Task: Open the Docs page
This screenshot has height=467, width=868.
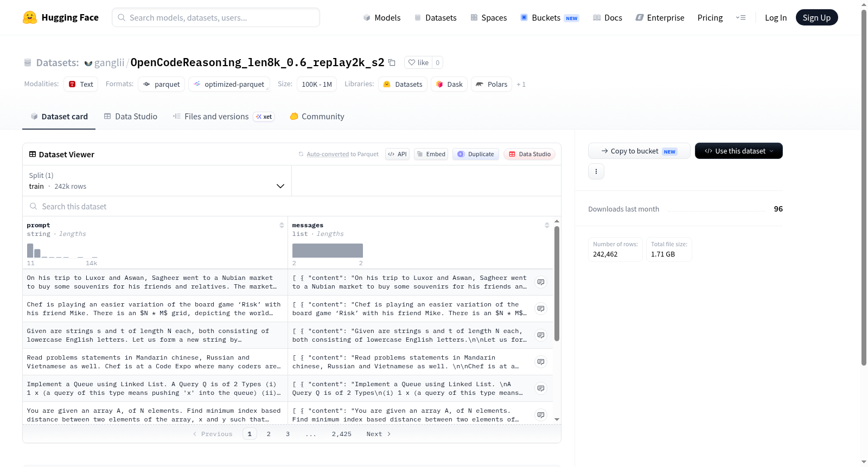Action: click(608, 18)
